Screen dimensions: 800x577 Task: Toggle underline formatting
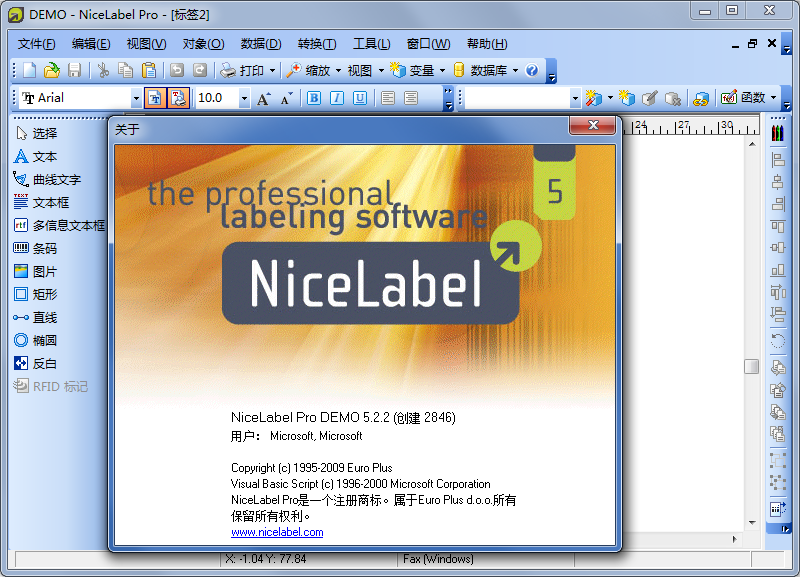click(361, 97)
